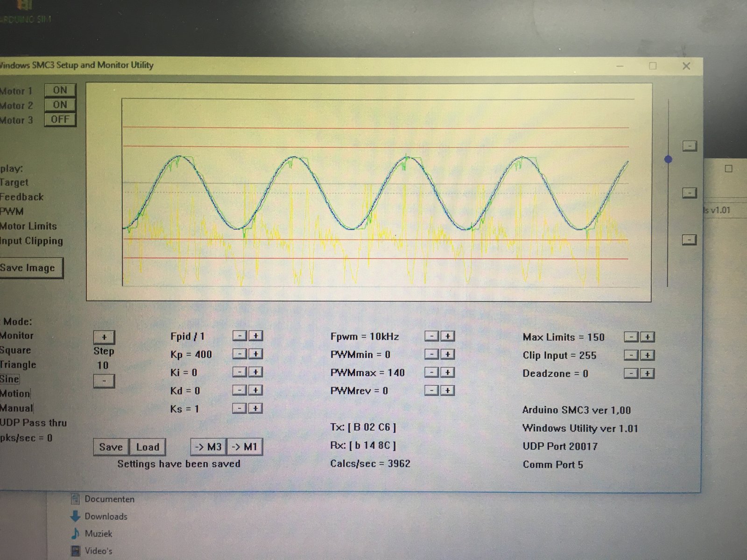
Task: Toggle Feedback trace display
Action: (x=21, y=197)
